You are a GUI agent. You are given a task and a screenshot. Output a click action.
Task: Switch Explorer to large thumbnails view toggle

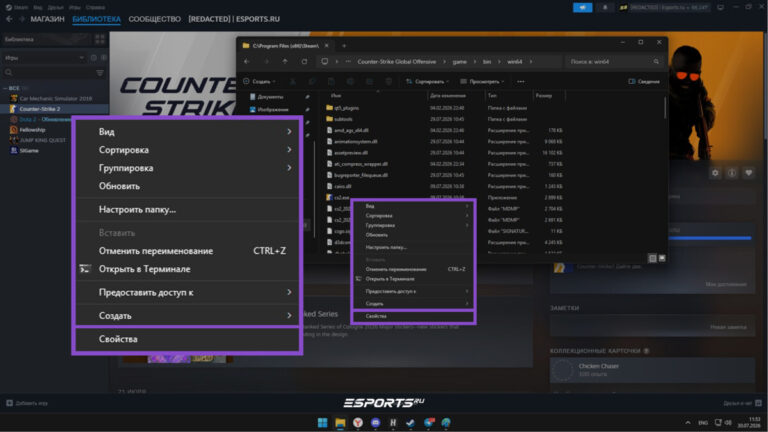[x=662, y=258]
